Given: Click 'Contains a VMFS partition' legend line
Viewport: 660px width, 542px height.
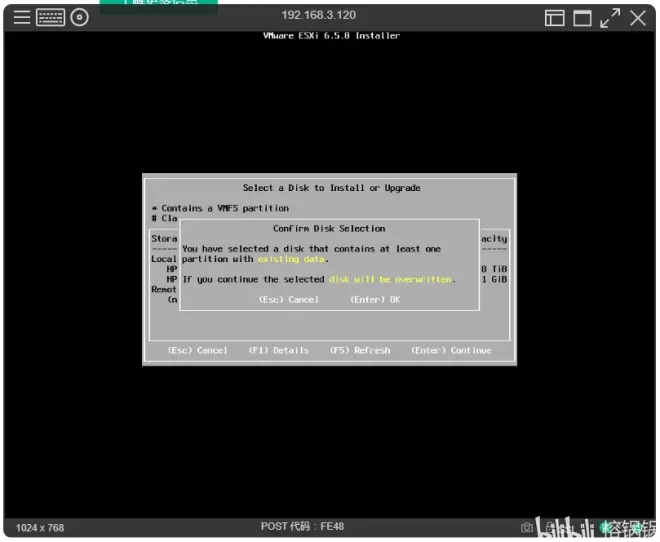Looking at the screenshot, I should pyautogui.click(x=221, y=208).
